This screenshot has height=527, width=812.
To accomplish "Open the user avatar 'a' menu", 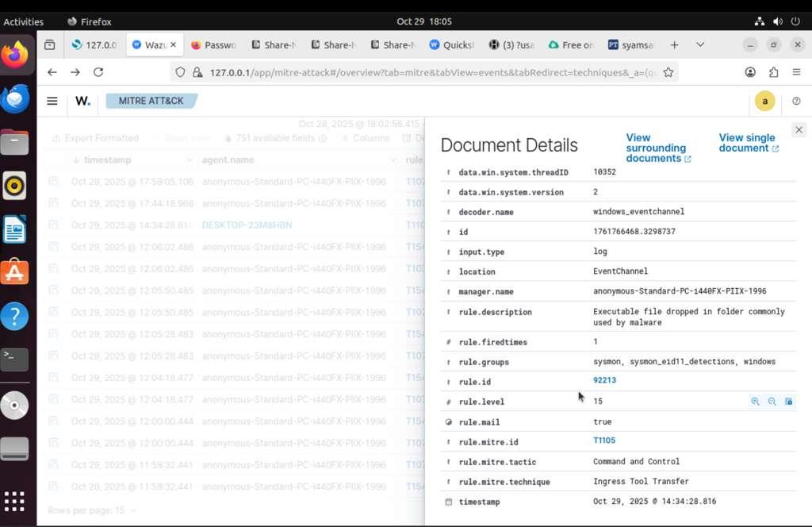I will pos(764,101).
